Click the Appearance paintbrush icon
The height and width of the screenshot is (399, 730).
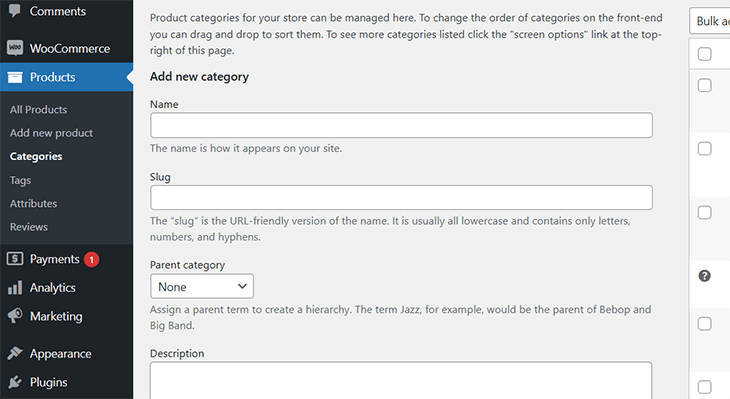[15, 353]
